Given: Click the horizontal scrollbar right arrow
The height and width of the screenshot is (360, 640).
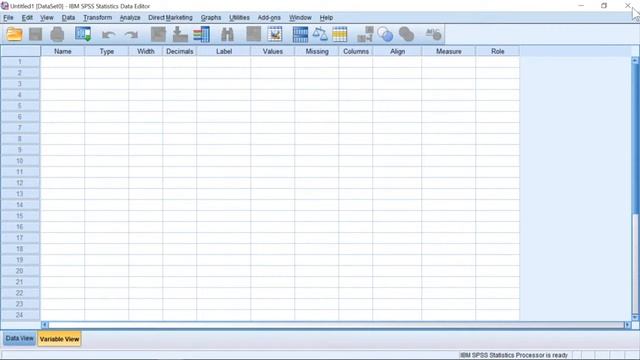Looking at the screenshot, I should point(627,325).
